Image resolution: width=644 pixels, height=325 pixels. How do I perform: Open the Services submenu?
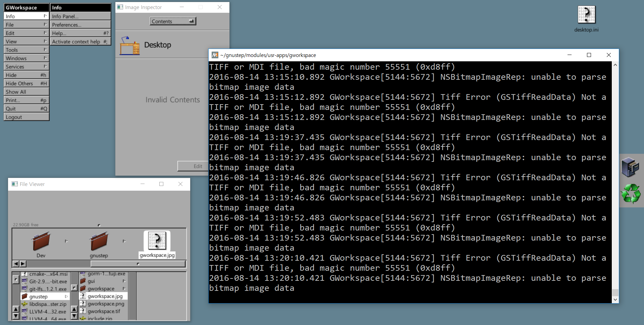pyautogui.click(x=26, y=67)
